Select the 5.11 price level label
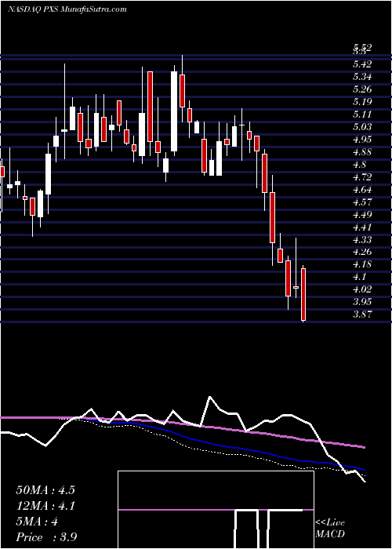 [362, 115]
